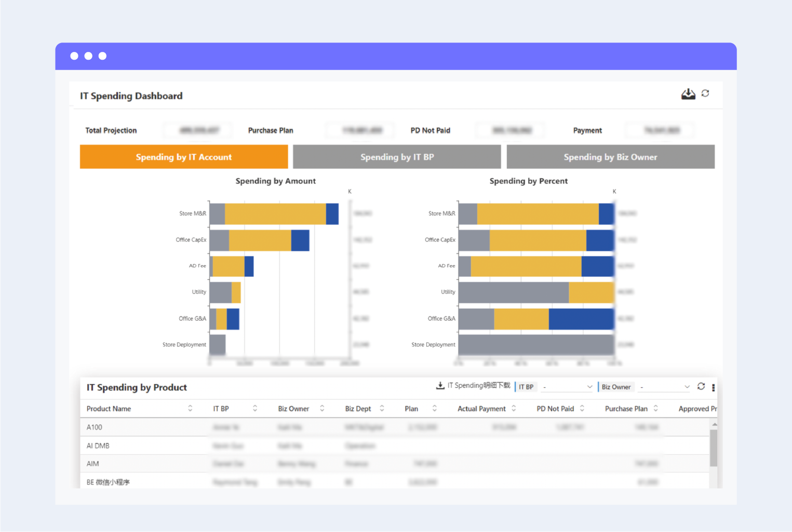The width and height of the screenshot is (792, 532).
Task: Open the IT BP filter dropdown
Action: pos(567,387)
